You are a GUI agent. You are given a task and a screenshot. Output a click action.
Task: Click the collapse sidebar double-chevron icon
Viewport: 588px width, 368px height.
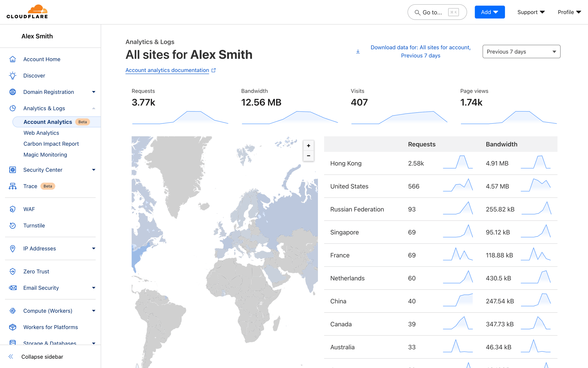click(11, 356)
